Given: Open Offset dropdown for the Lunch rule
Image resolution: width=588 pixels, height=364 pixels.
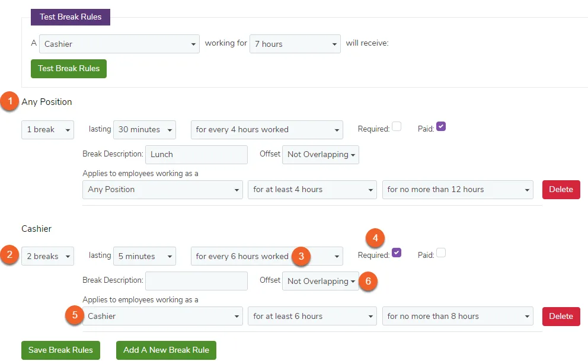Looking at the screenshot, I should pos(321,155).
